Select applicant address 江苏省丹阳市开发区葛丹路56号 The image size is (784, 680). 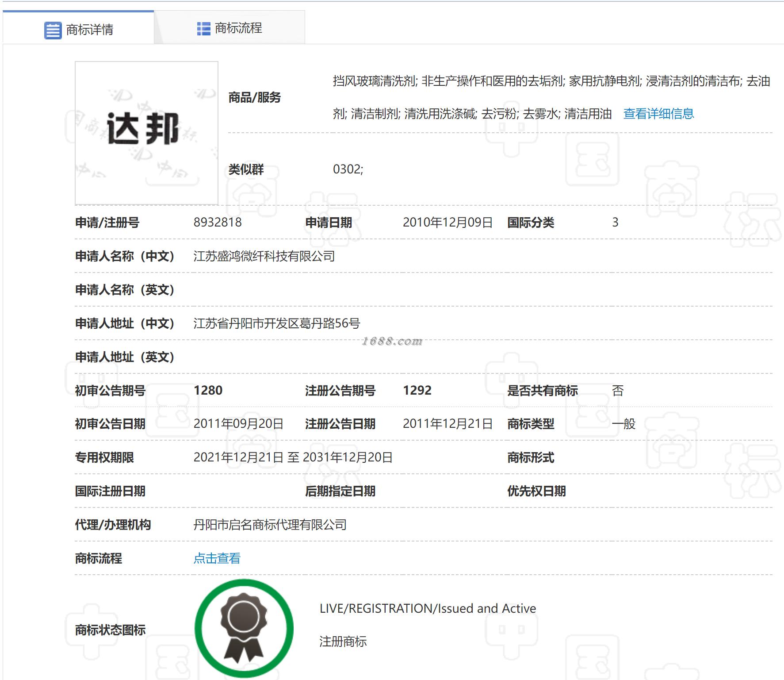(277, 323)
